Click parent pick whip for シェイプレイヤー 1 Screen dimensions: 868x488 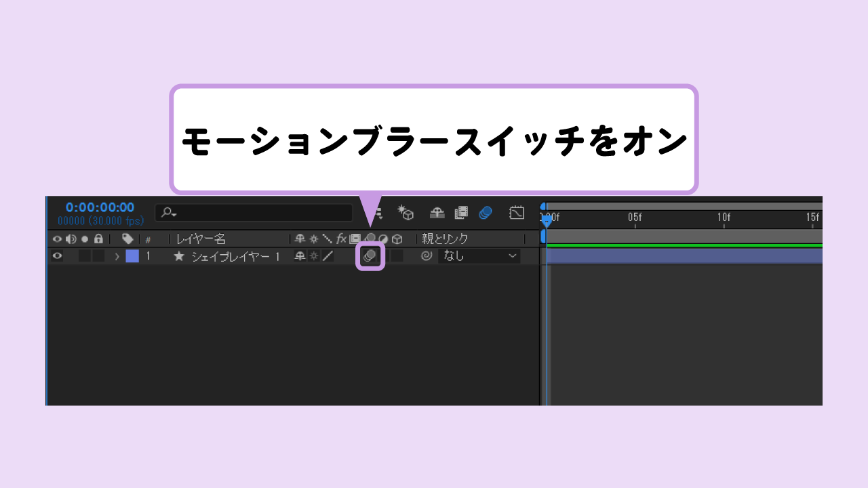pos(427,256)
